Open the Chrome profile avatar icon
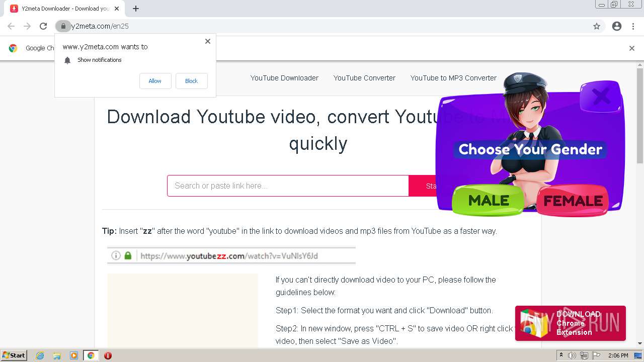 (617, 26)
